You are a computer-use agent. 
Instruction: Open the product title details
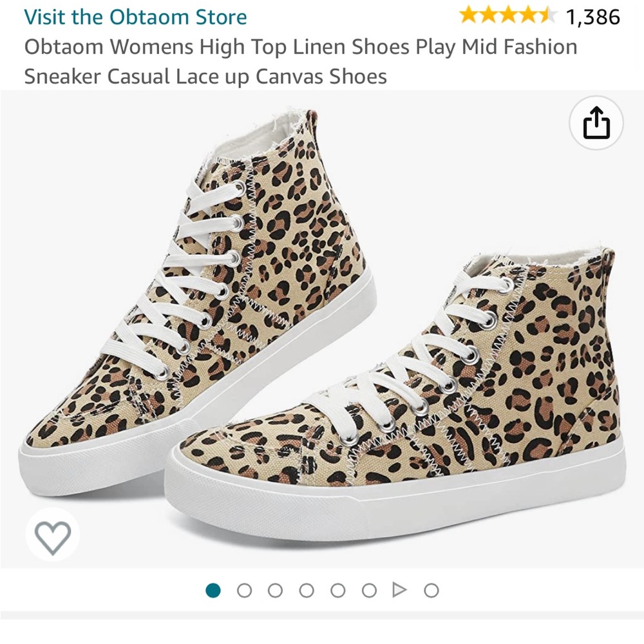tap(301, 61)
